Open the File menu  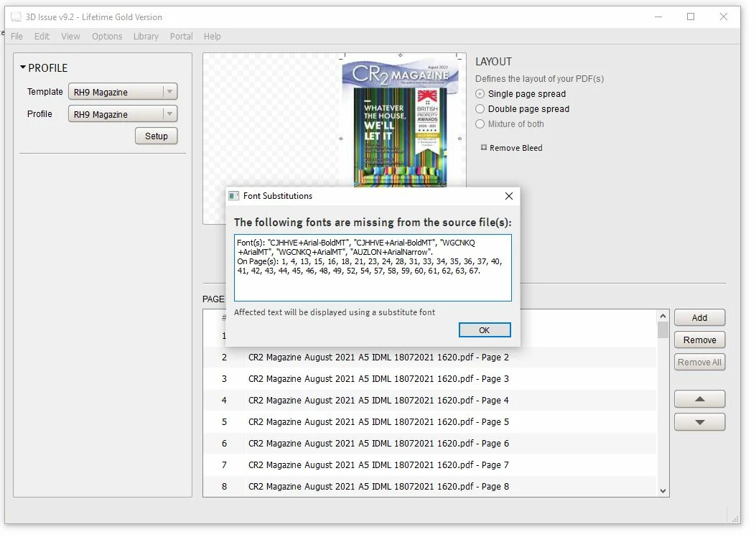tap(17, 36)
